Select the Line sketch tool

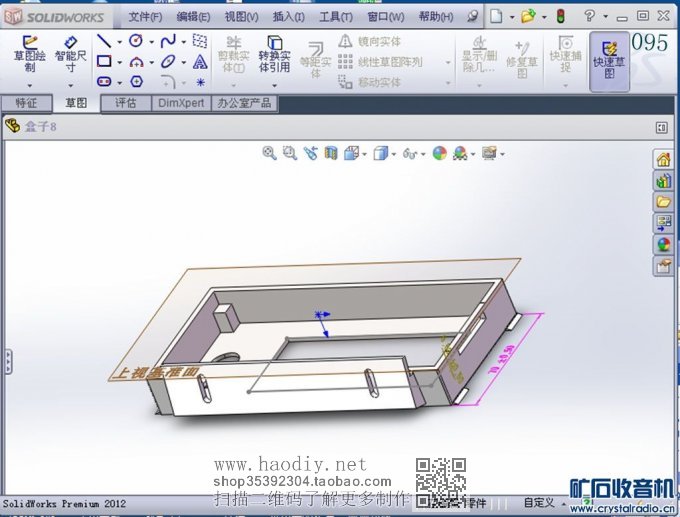coord(103,41)
